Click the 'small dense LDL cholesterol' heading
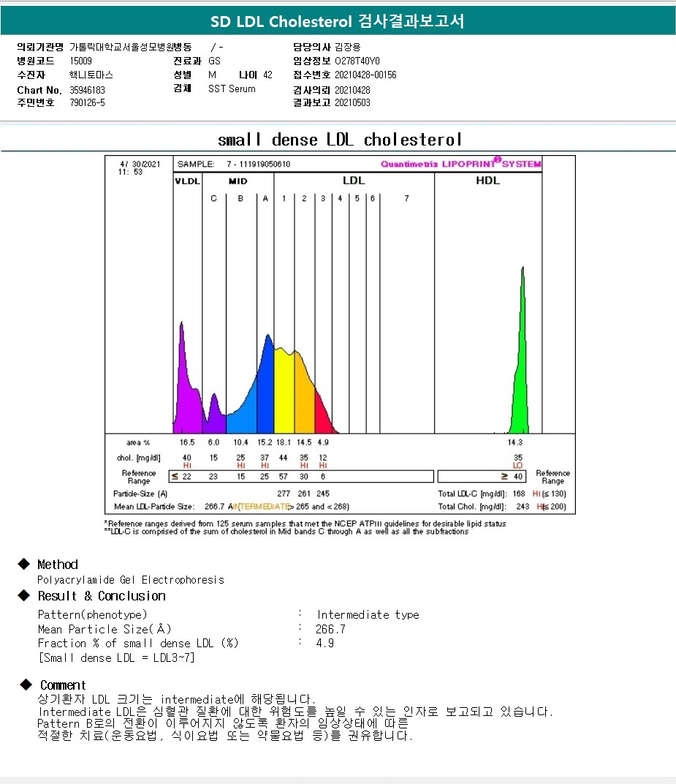Viewport: 676px width, 784px height. point(340,140)
